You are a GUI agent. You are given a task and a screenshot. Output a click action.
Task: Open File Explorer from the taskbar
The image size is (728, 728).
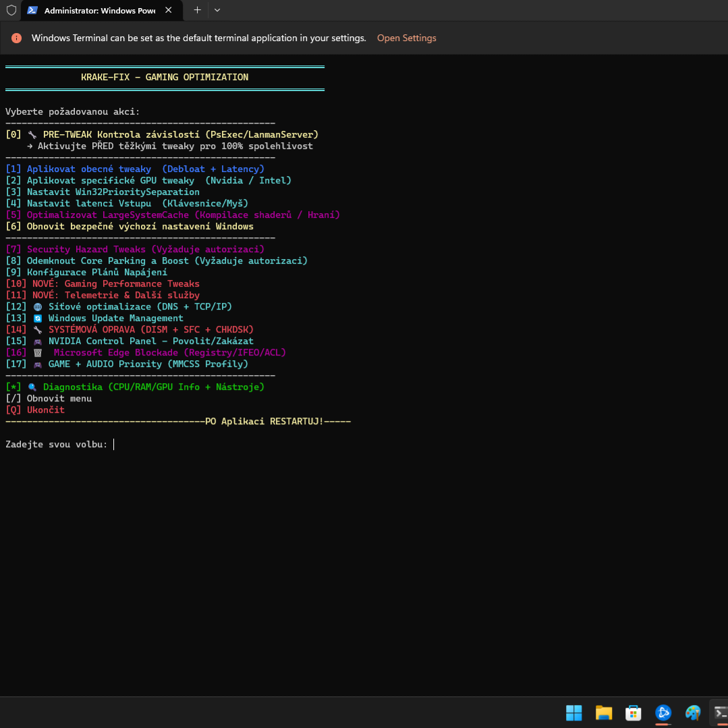(x=603, y=712)
